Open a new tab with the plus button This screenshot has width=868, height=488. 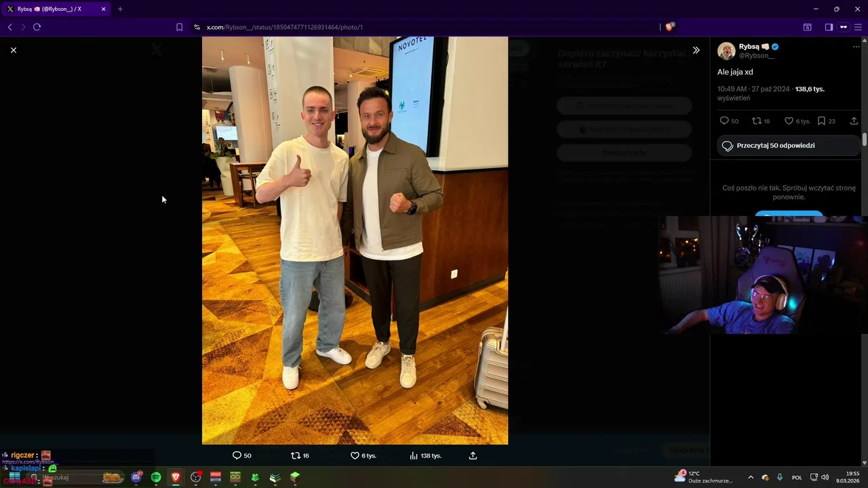tap(120, 9)
